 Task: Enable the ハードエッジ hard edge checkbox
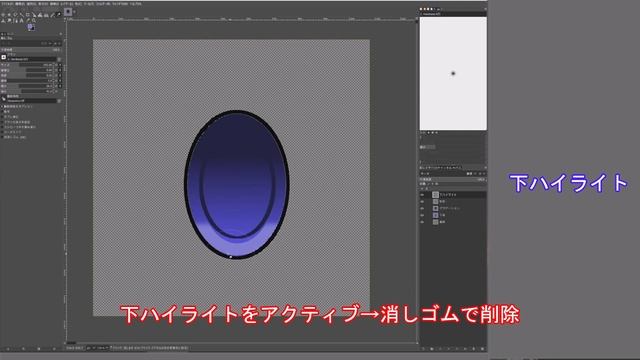pos(2,132)
